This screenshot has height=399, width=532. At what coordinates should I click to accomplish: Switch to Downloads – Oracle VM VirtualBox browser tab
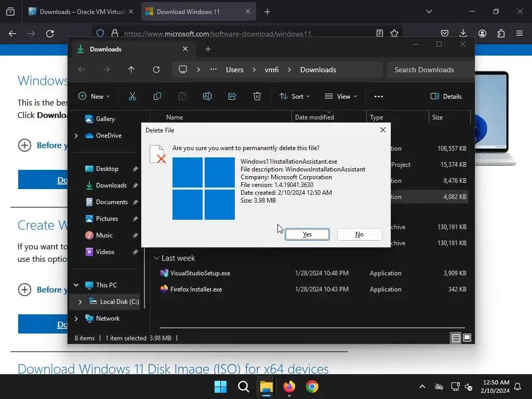(82, 11)
